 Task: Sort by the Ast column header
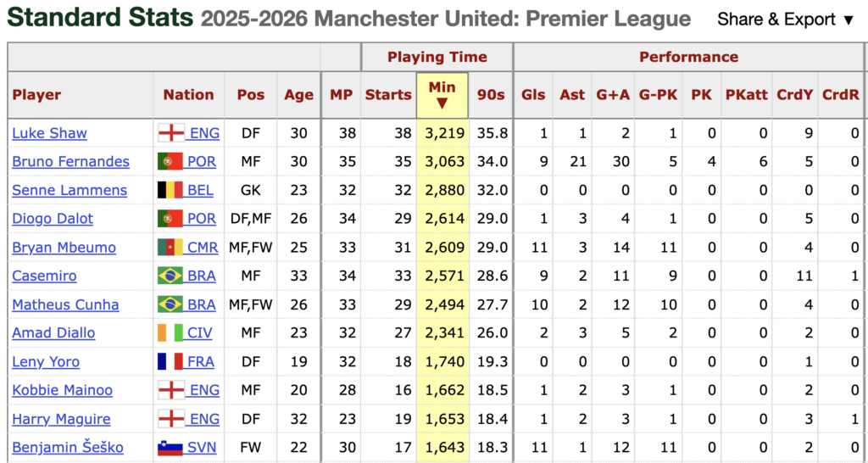point(572,95)
